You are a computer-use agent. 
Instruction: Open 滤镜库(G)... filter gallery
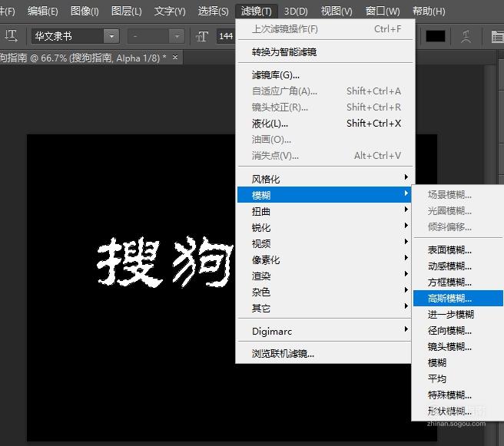325,74
